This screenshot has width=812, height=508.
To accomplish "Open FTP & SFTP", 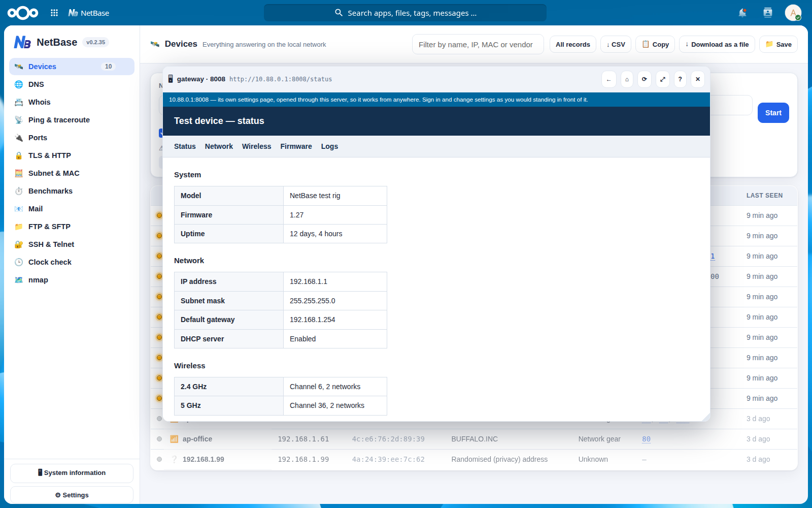I will click(x=72, y=227).
